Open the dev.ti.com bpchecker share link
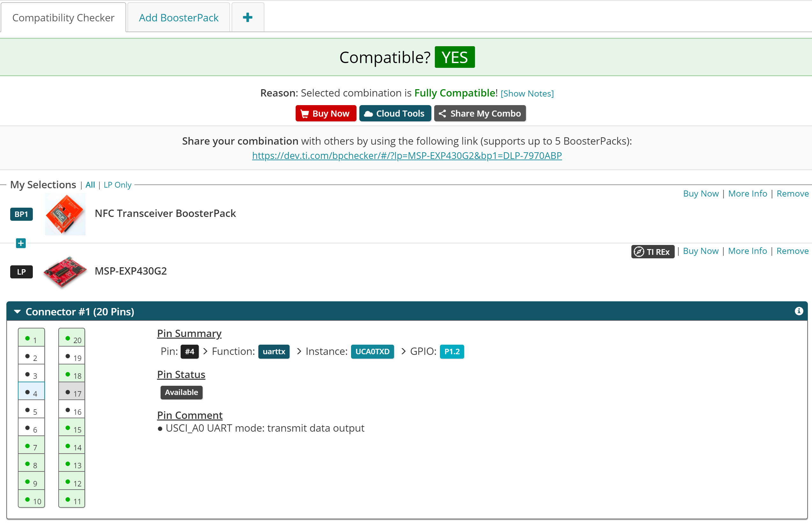 click(406, 155)
